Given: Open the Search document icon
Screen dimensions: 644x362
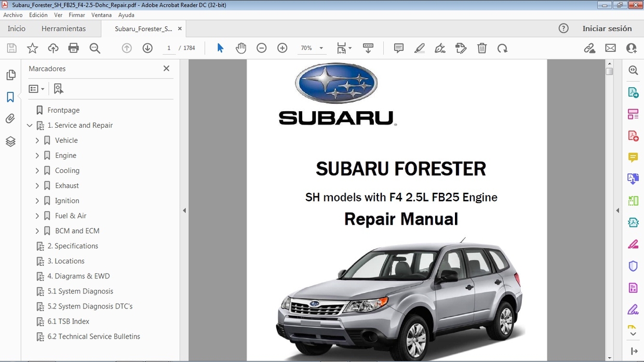Looking at the screenshot, I should [x=95, y=48].
